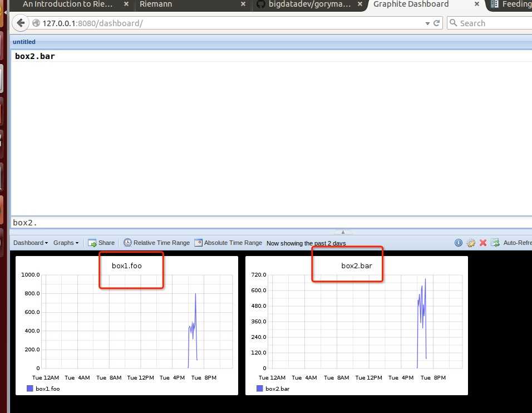Viewport: 532px width, 413px height.
Task: Open graph settings gear icon
Action: pos(471,243)
